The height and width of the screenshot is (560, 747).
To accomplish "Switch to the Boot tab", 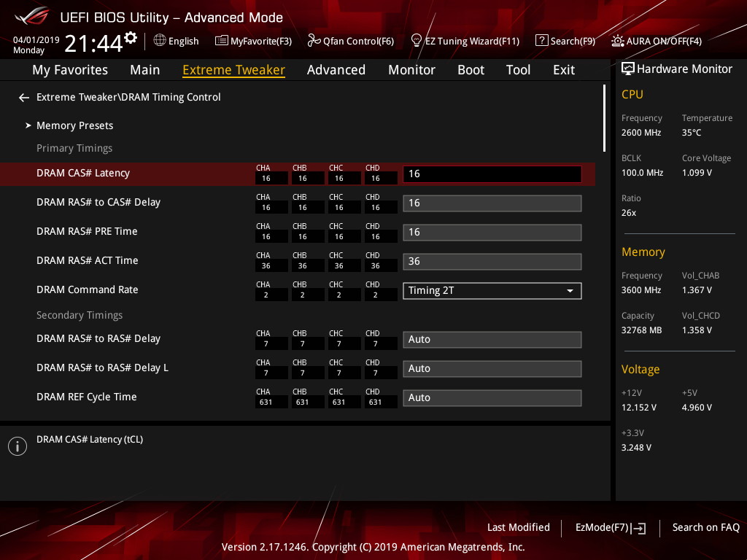I will (471, 70).
